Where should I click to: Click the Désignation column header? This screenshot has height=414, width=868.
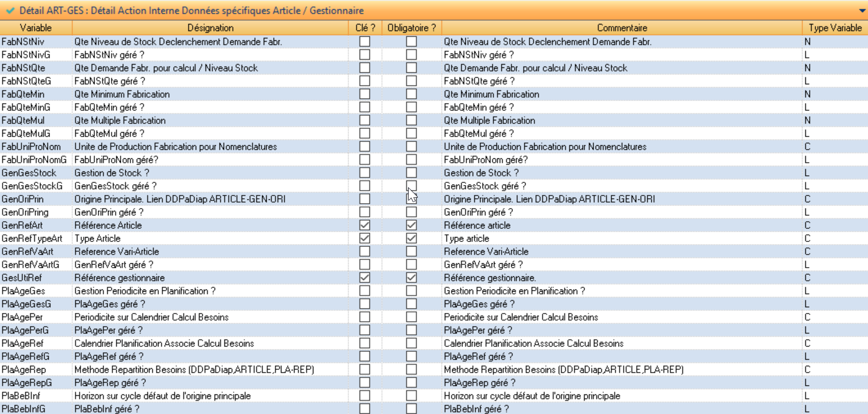210,28
